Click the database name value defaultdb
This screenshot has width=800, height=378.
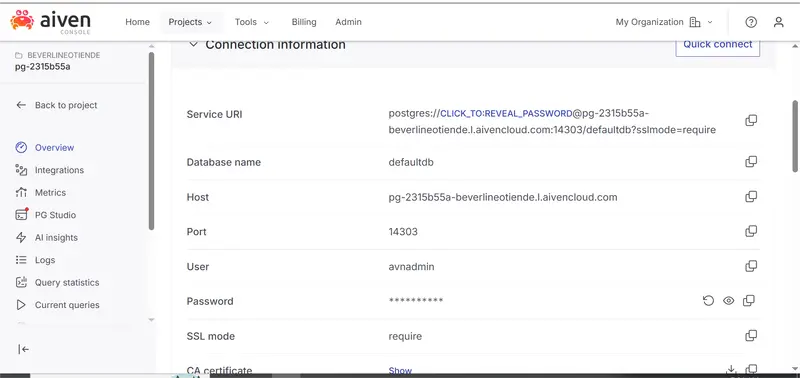[411, 162]
